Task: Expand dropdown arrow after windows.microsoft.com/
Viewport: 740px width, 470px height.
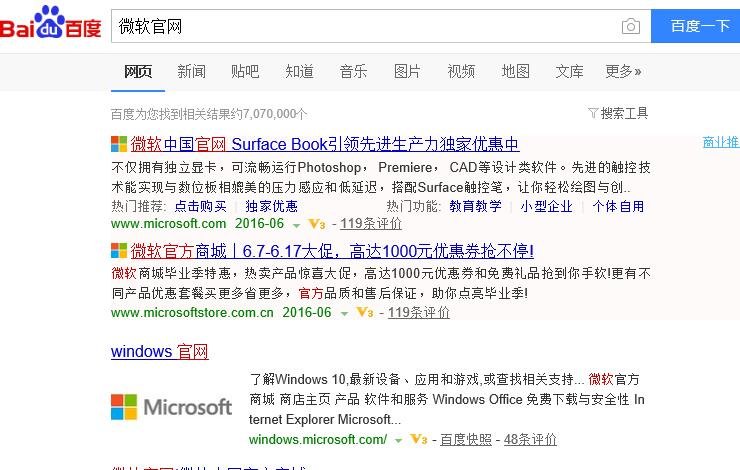Action: (x=398, y=440)
